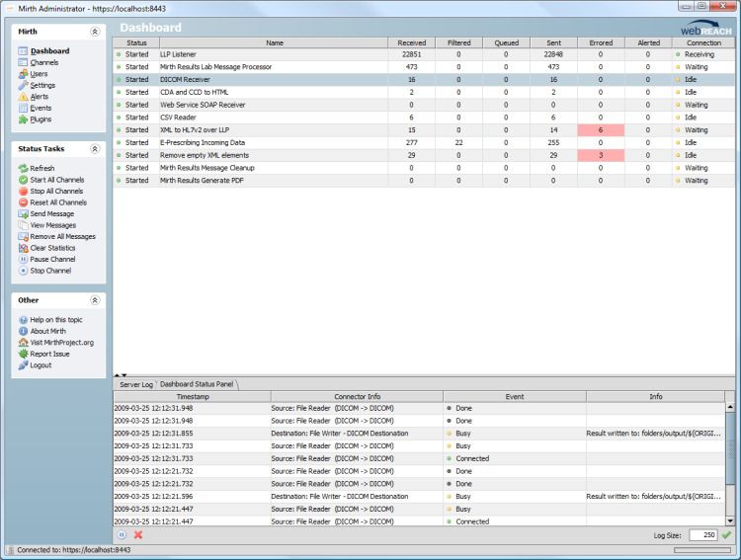The width and height of the screenshot is (741, 560).
Task: Click the Plugins puzzle icon
Action: (x=23, y=120)
